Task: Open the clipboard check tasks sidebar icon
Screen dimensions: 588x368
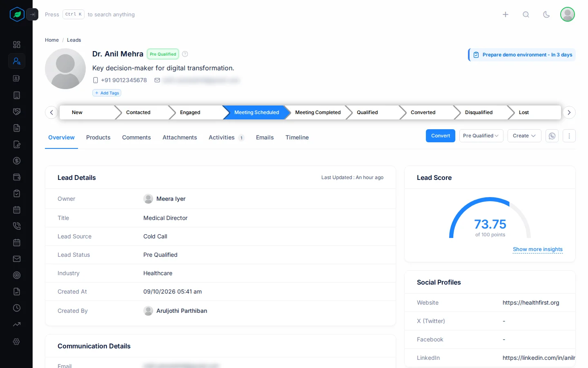Action: click(x=17, y=193)
